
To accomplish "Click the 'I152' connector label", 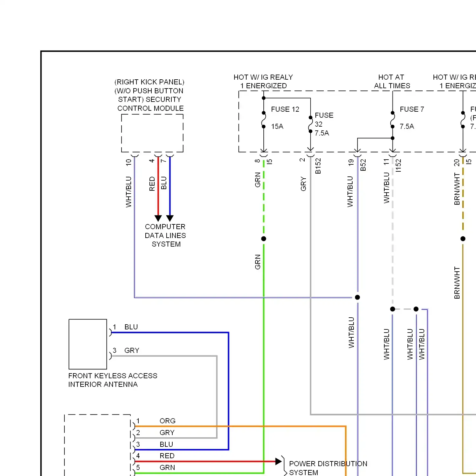I will click(398, 166).
